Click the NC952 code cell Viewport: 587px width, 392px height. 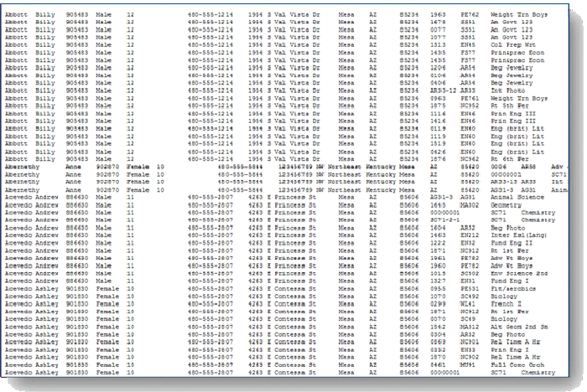470,106
